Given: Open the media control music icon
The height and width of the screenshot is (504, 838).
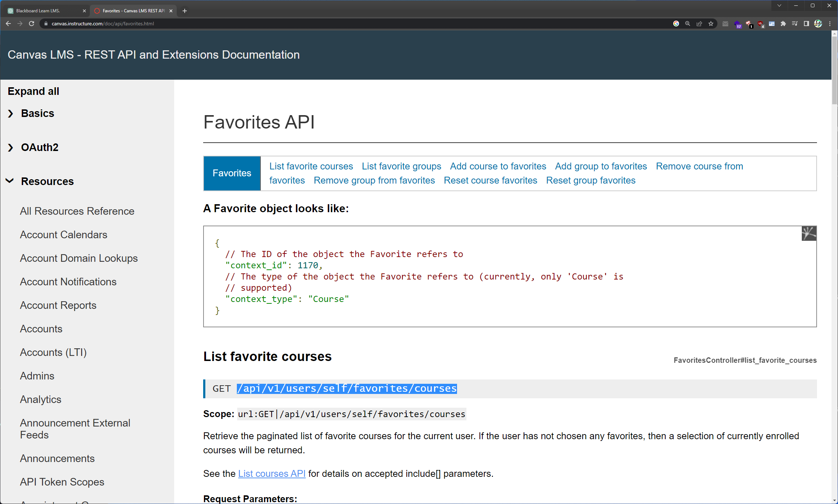Looking at the screenshot, I should coord(795,24).
